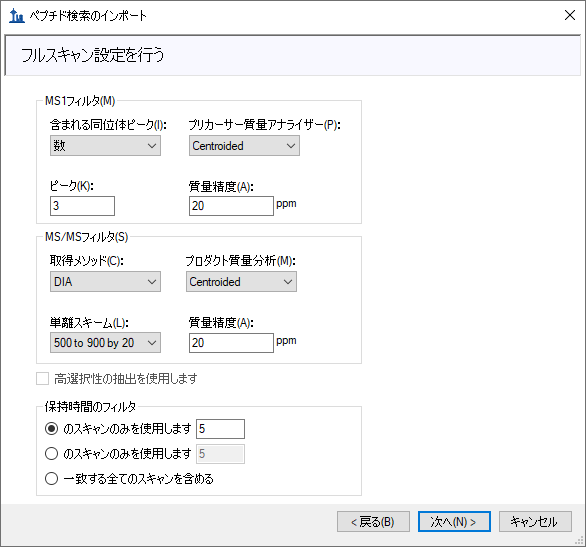
Task: Expand the プロダクト質量分析 Centroided dropdown
Action: [241, 282]
